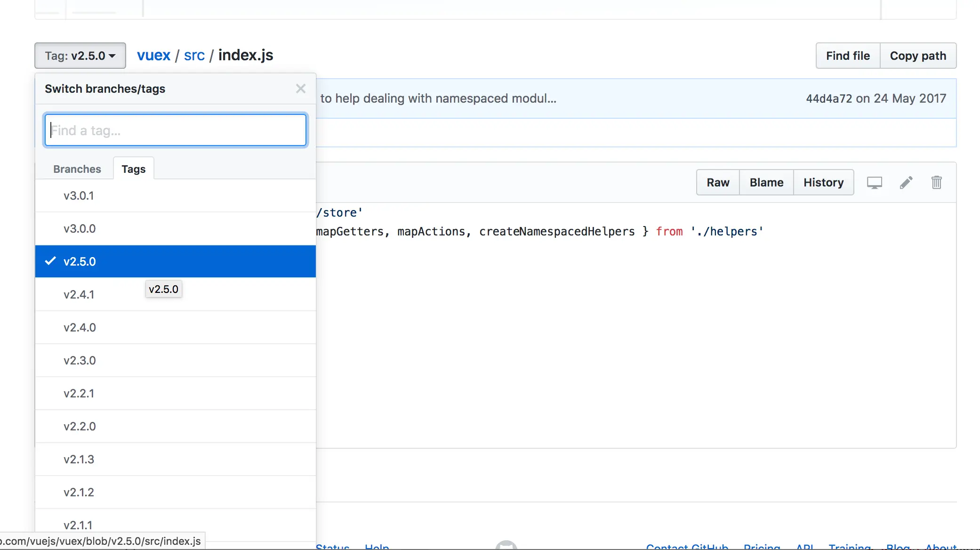Click the Raw button

click(x=717, y=183)
